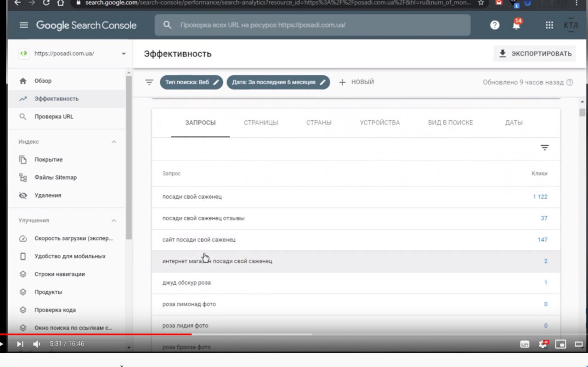This screenshot has height=367, width=588.
Task: Open video settings gear icon
Action: pos(543,344)
